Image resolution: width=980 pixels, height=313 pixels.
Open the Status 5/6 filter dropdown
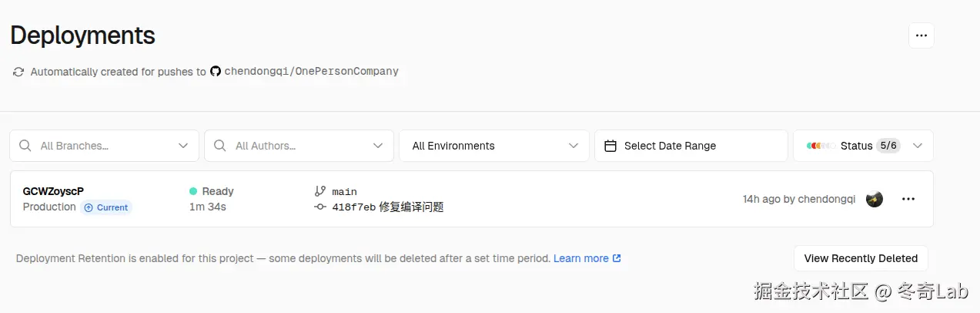click(863, 146)
